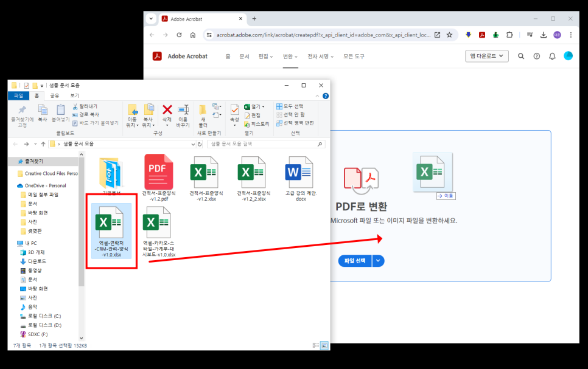
Task: Open the 변환 menu in Acrobat
Action: pyautogui.click(x=290, y=57)
